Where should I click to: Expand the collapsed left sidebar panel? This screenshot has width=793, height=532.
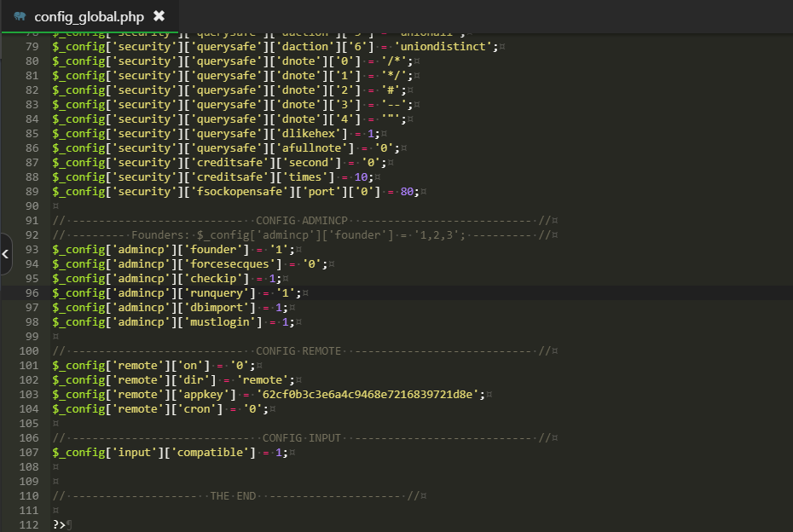5,254
